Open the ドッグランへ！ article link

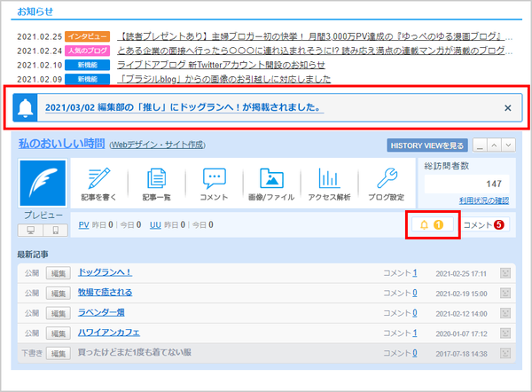tap(105, 272)
